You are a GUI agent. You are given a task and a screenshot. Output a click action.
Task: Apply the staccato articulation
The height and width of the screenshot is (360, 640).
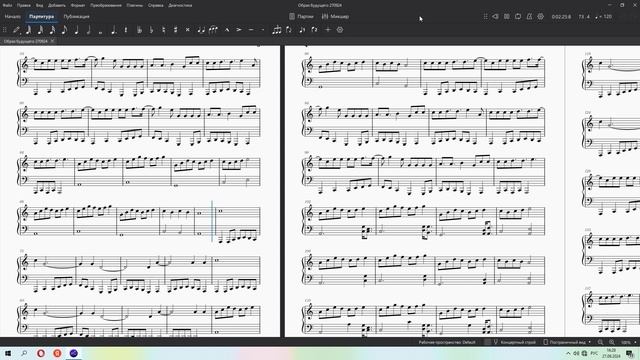(262, 29)
